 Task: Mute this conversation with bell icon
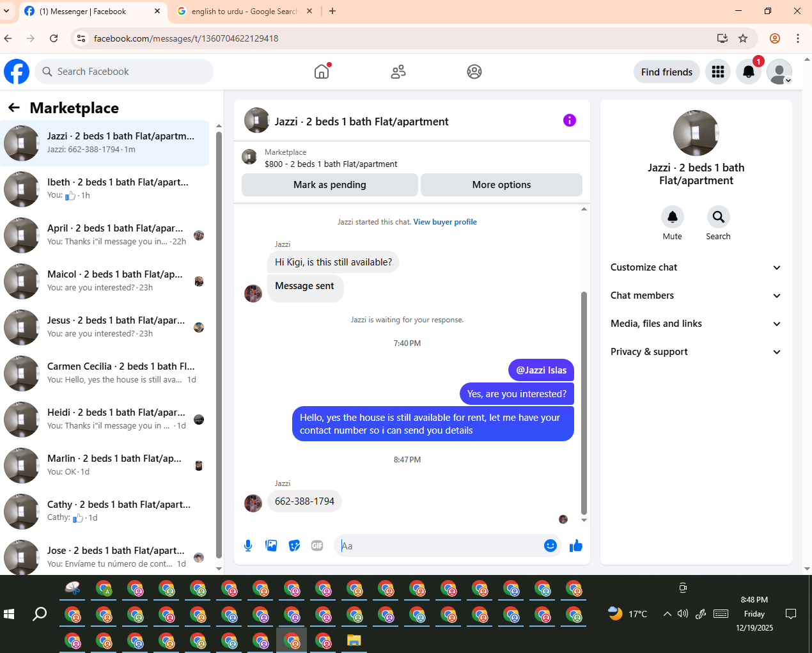(673, 217)
